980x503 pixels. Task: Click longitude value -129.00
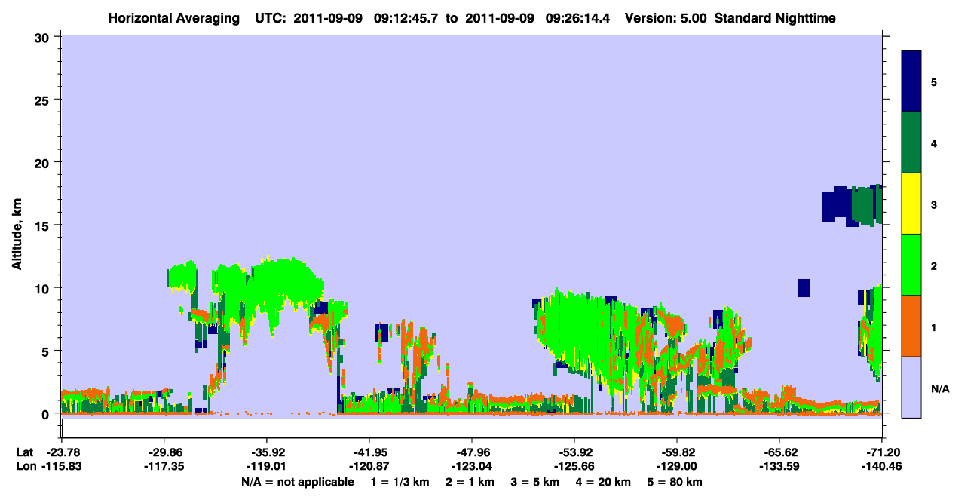(x=677, y=466)
